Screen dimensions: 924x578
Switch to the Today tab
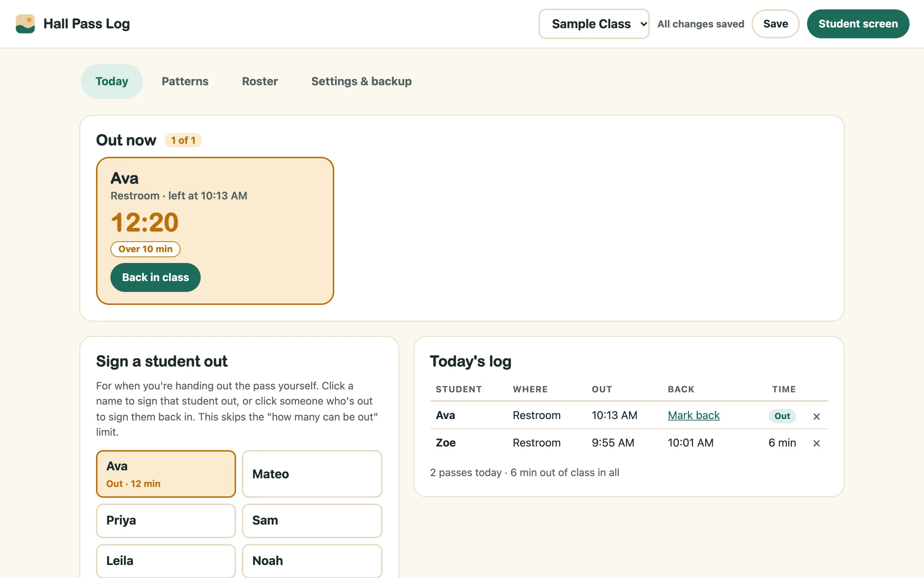[112, 81]
